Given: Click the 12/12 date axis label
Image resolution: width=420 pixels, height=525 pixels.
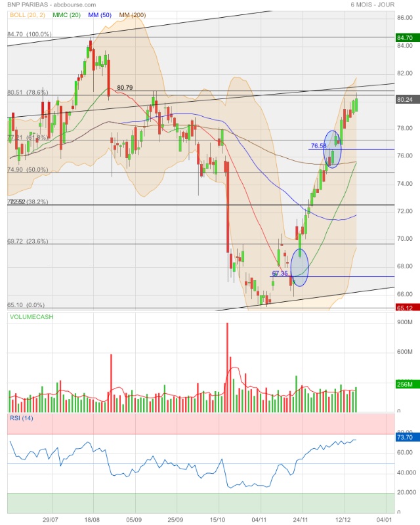Looking at the screenshot, I should point(343,520).
